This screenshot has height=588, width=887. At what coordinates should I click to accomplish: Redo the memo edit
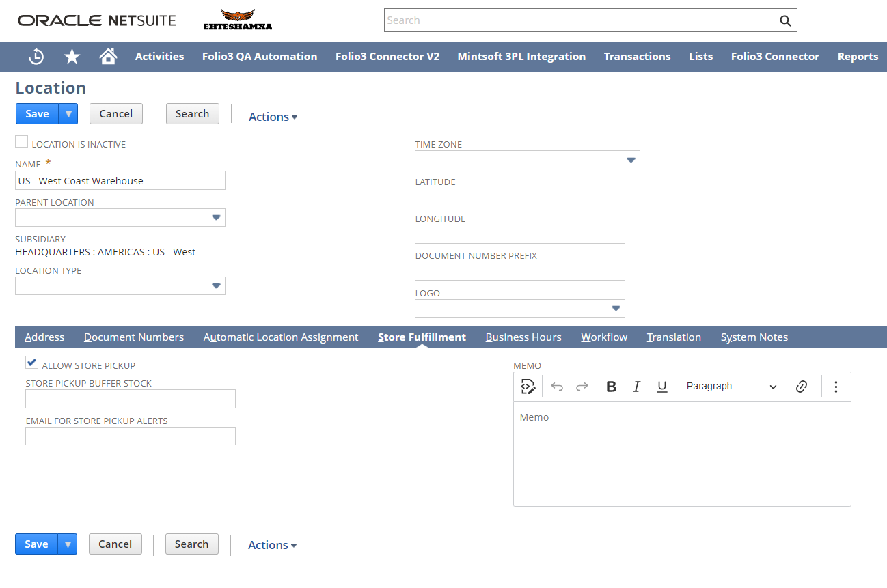tap(582, 387)
